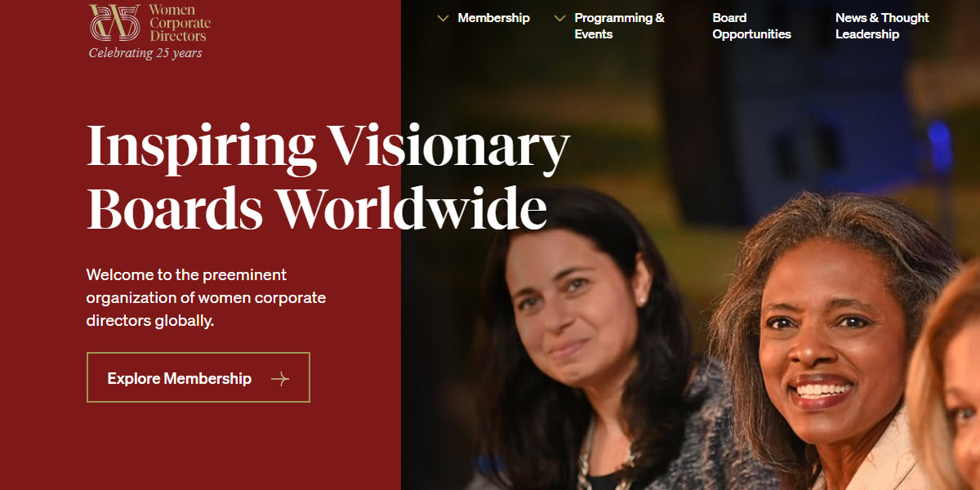
Task: Click the arrow icon inside Explore Membership button
Action: click(281, 377)
